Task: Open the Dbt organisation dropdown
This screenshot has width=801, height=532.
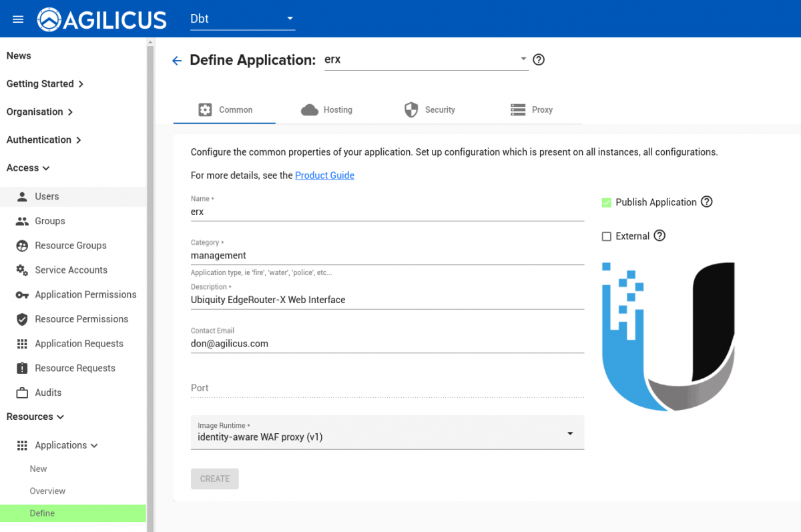Action: point(289,18)
